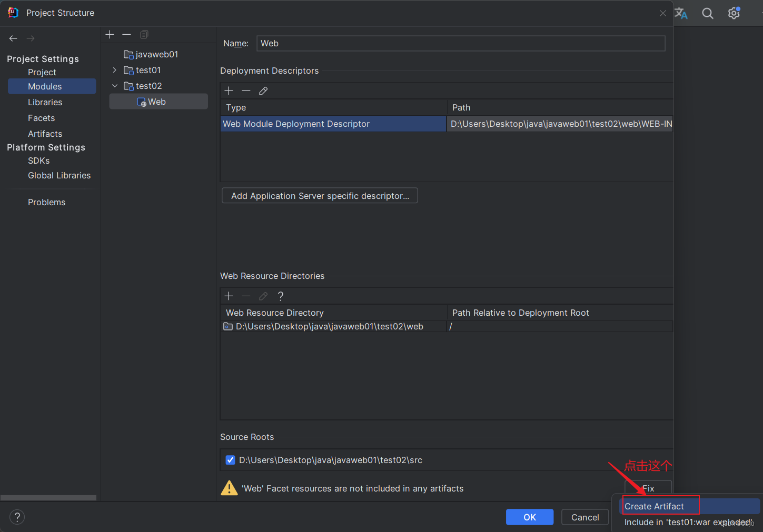Open web resource directories help question mark

[x=281, y=296]
